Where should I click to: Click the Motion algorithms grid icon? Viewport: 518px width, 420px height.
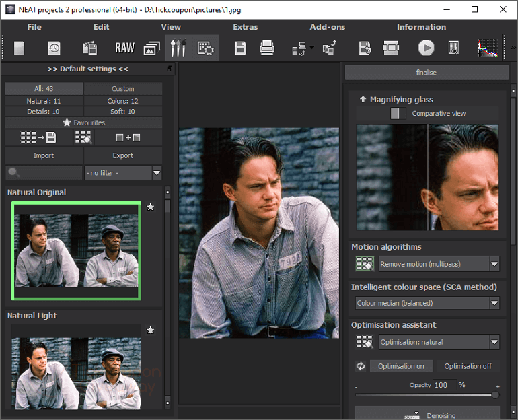(x=365, y=264)
